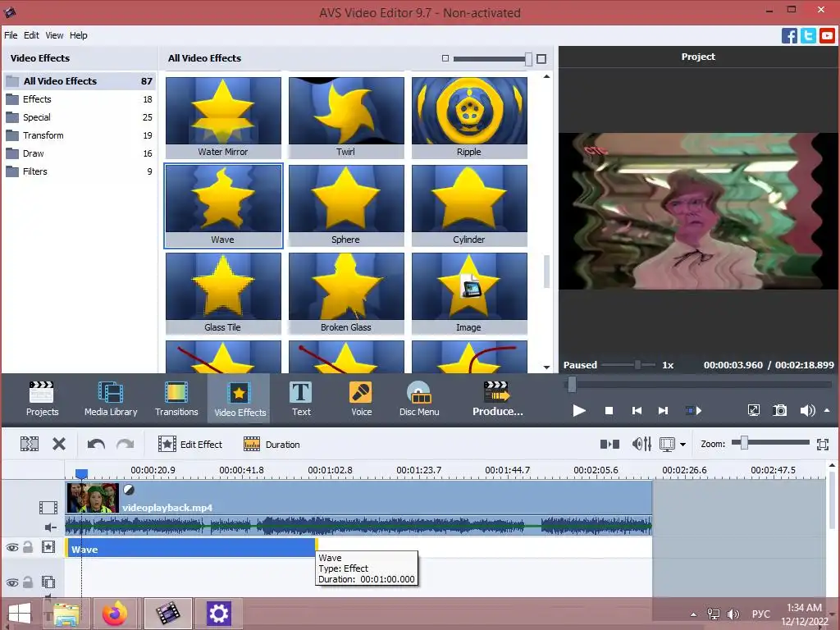Screen dimensions: 840x630
Task: Take a snapshot with camera icon
Action: [780, 410]
